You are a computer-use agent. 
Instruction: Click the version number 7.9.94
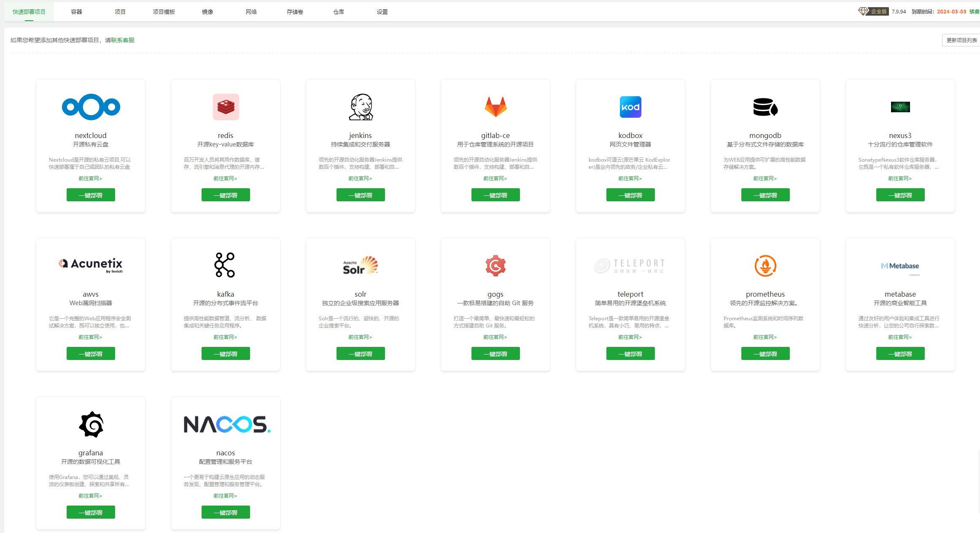[899, 12]
